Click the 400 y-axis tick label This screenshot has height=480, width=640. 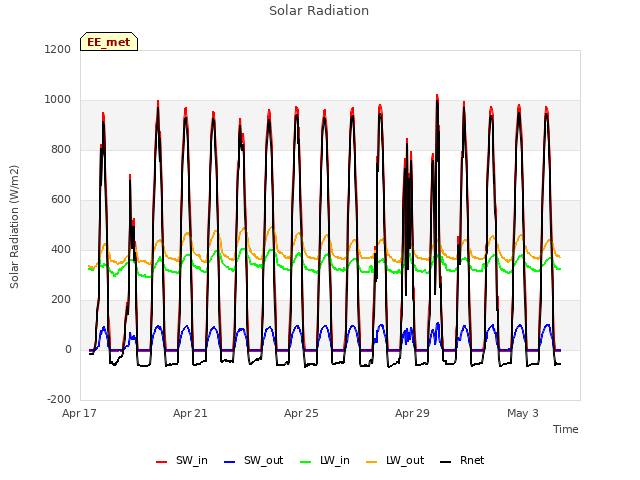pos(61,249)
